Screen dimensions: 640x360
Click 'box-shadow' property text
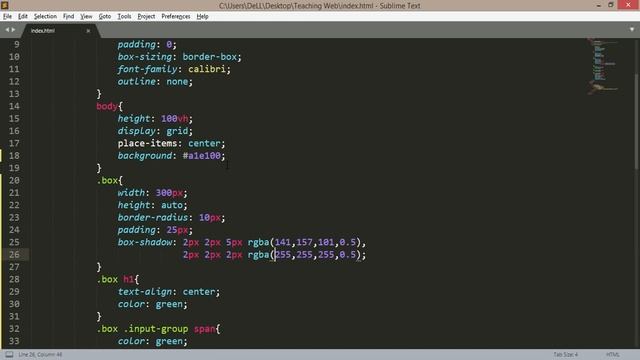[x=144, y=242]
